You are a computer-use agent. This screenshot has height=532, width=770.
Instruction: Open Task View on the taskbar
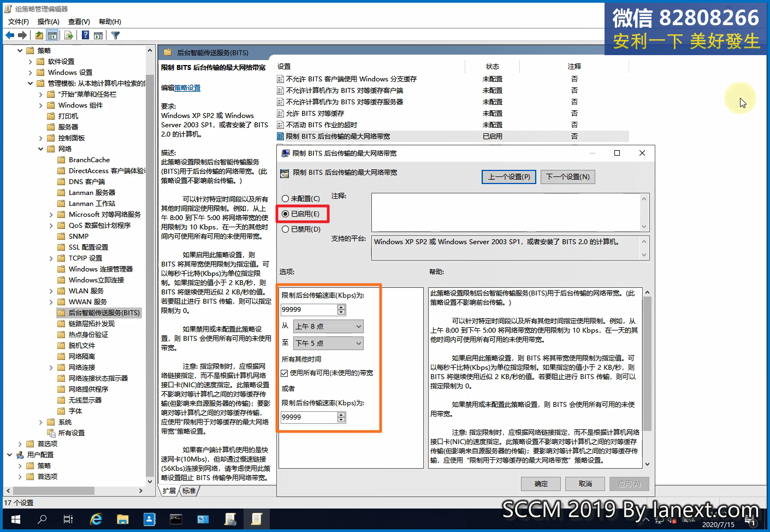click(x=68, y=519)
